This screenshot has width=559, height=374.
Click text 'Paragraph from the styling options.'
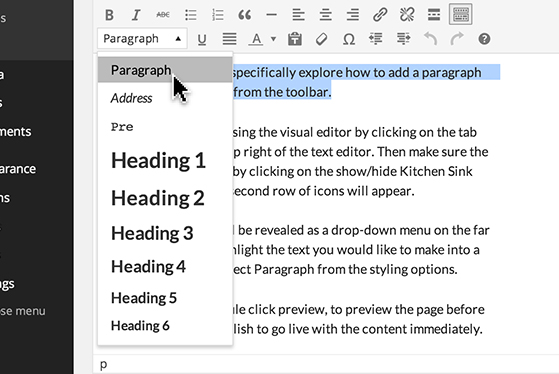tap(355, 270)
